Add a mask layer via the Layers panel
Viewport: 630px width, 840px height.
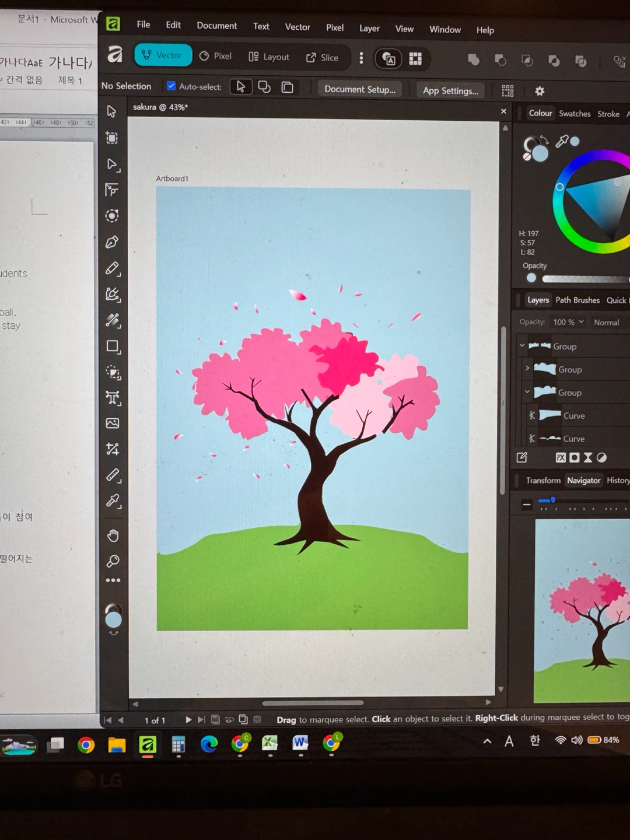pyautogui.click(x=575, y=457)
